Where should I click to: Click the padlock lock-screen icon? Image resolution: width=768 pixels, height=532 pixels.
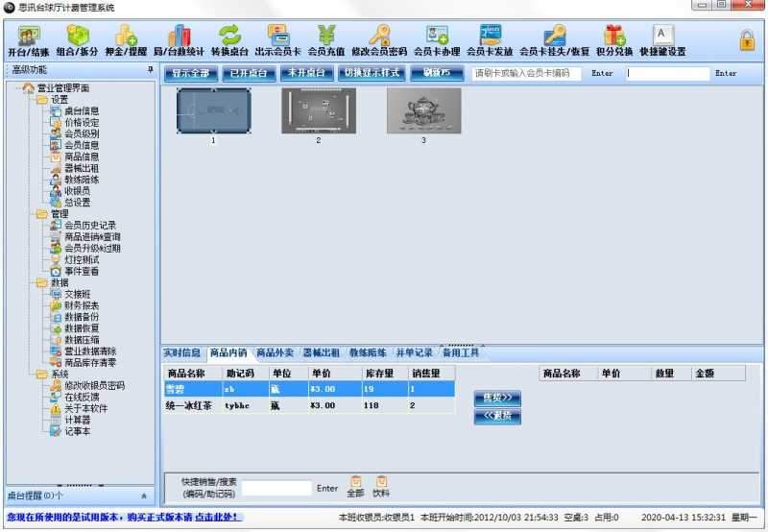point(746,40)
